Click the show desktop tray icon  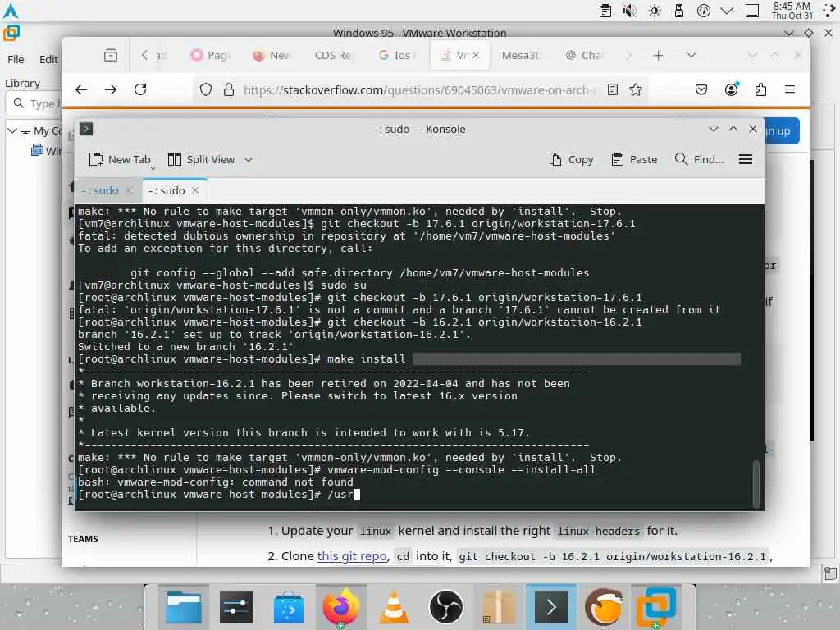click(x=752, y=11)
